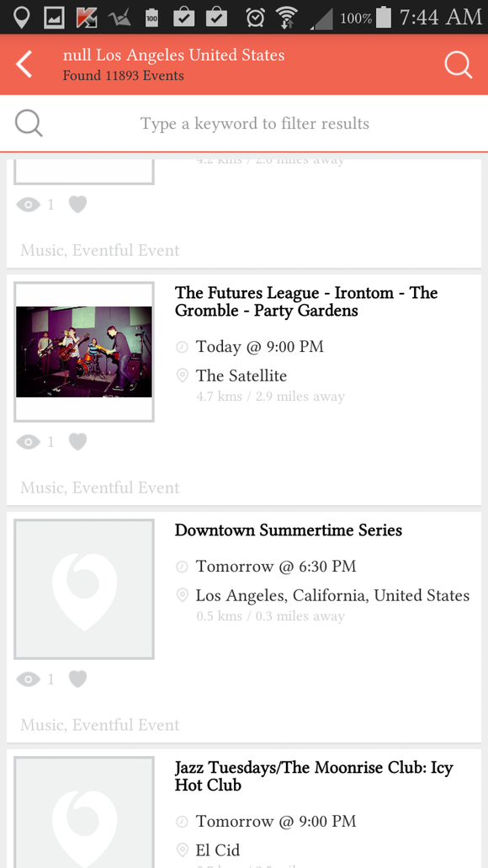Viewport: 488px width, 868px height.
Task: Favorite Downtown Summertime Series with heart icon
Action: [x=77, y=679]
